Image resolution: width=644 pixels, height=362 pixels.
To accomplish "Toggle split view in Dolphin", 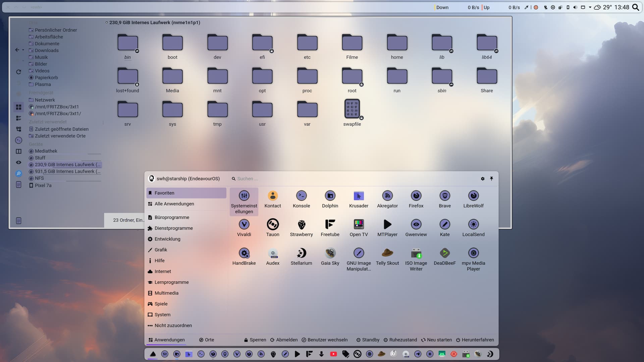I will click(x=19, y=151).
